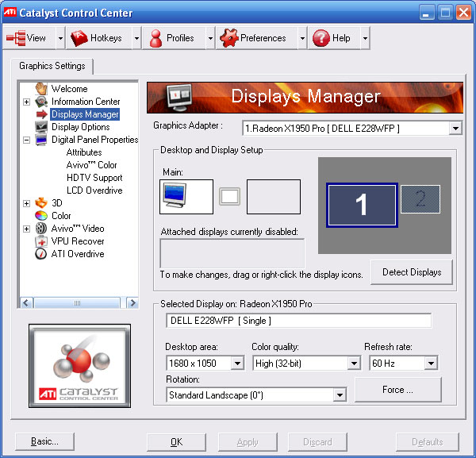Click the Color wheel icon

[41, 216]
